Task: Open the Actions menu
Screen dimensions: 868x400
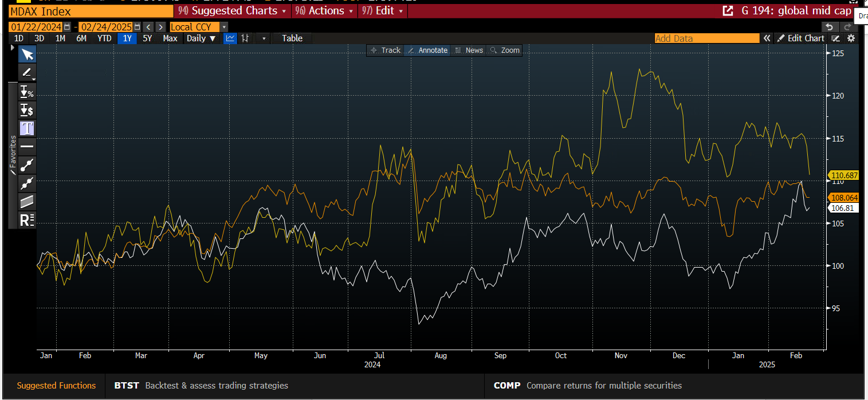Action: pyautogui.click(x=327, y=11)
